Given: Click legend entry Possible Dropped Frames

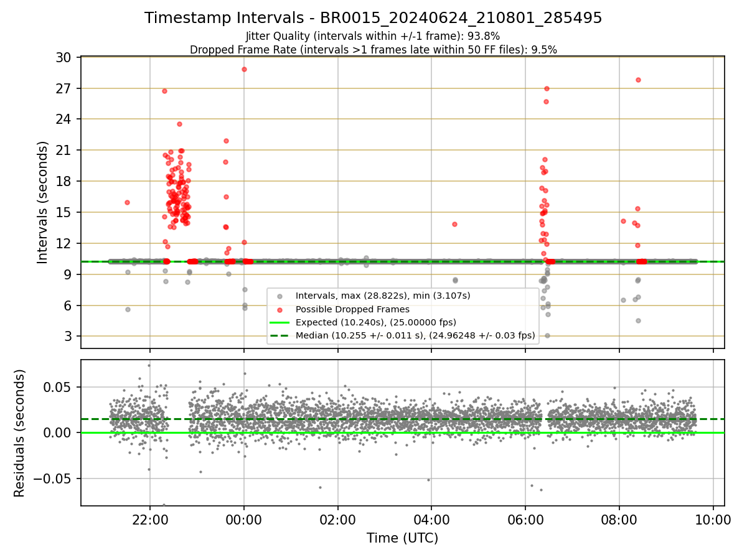Looking at the screenshot, I should (x=352, y=309).
